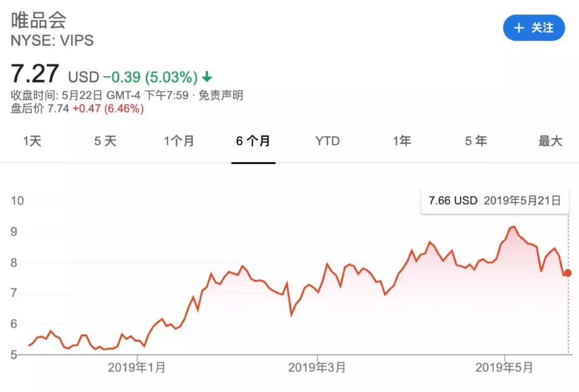Click the 2019年1月 axis label
The image size is (579, 392).
coord(137,368)
